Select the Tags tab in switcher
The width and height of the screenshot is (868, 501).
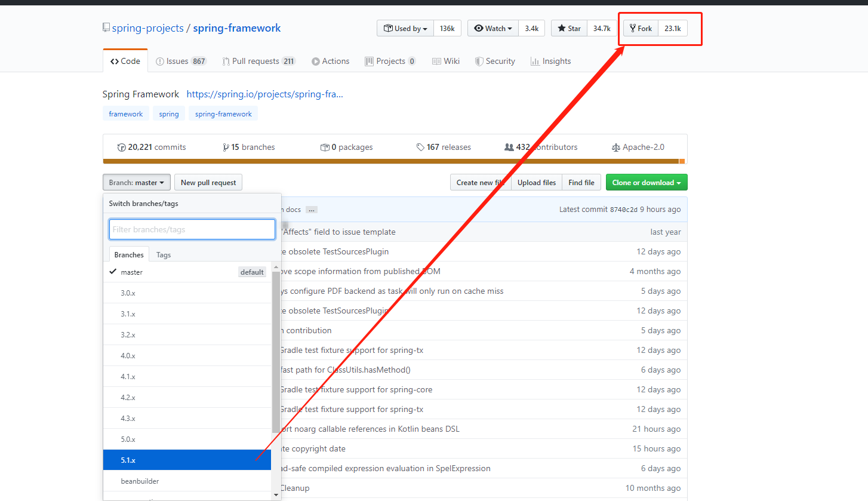164,254
